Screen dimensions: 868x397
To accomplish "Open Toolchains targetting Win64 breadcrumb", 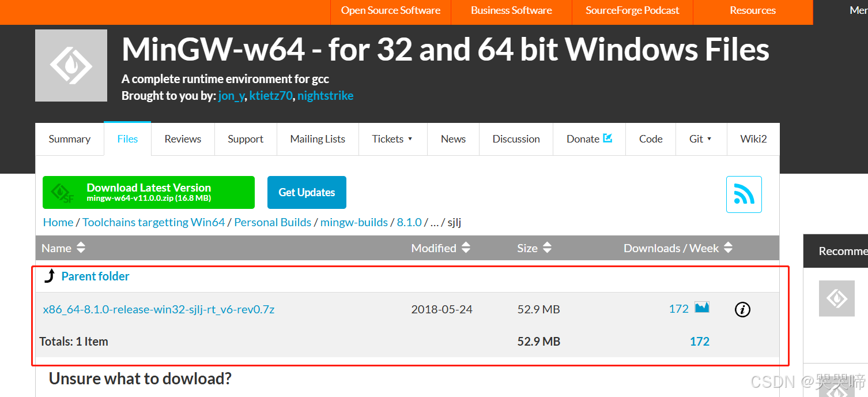I will (154, 222).
